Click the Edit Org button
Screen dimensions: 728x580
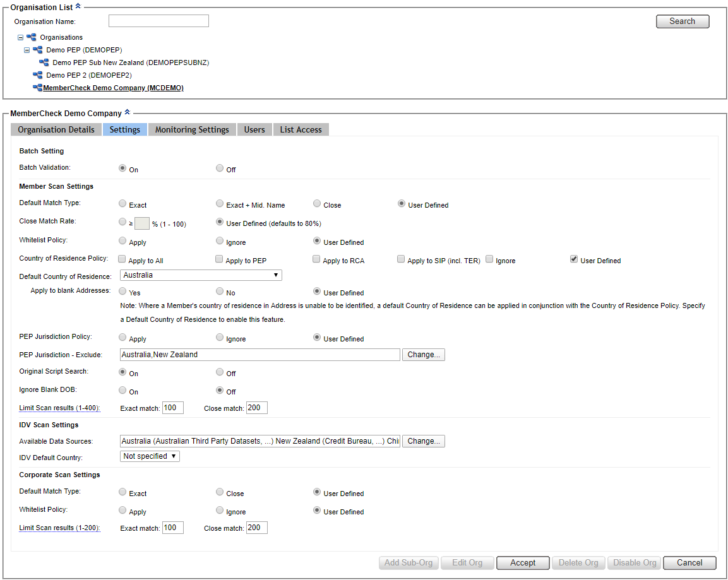[x=467, y=563]
